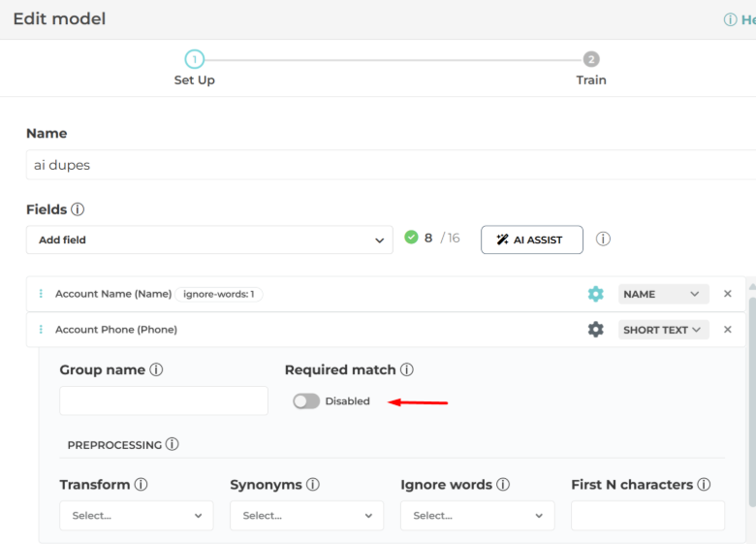This screenshot has height=544, width=756.
Task: Enable the Required match toggle
Action: 306,401
